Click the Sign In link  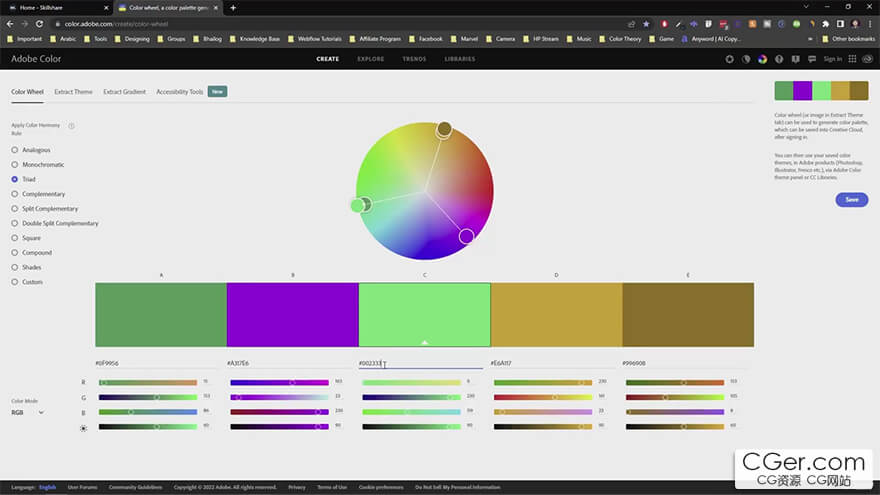(x=832, y=59)
